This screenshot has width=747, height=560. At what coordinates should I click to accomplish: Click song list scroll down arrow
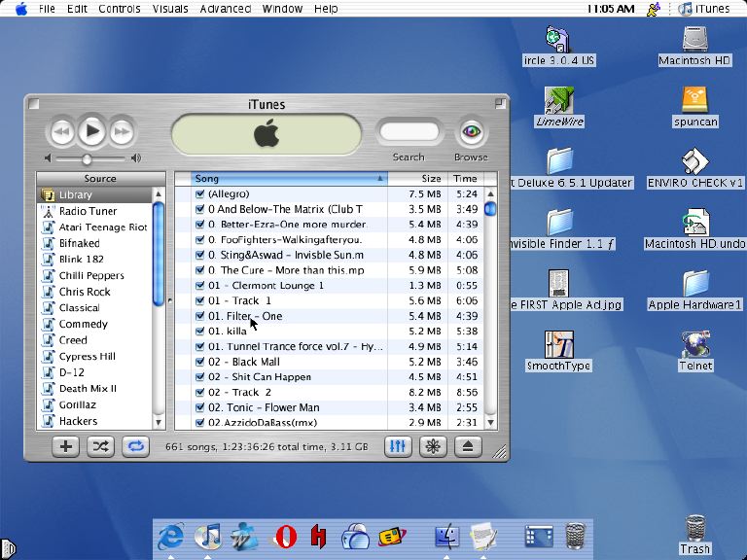490,422
